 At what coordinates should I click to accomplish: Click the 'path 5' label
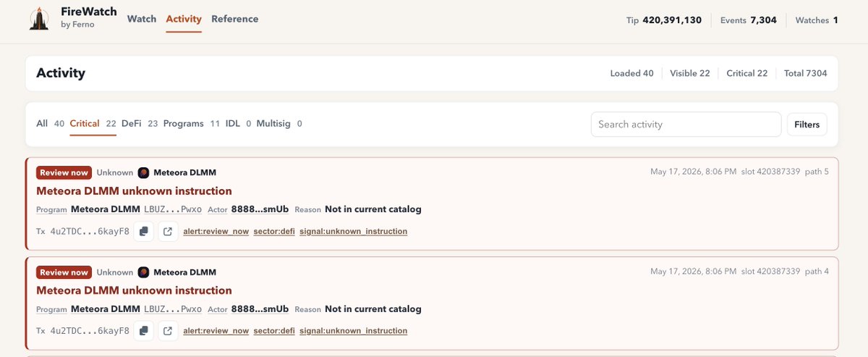pyautogui.click(x=817, y=172)
